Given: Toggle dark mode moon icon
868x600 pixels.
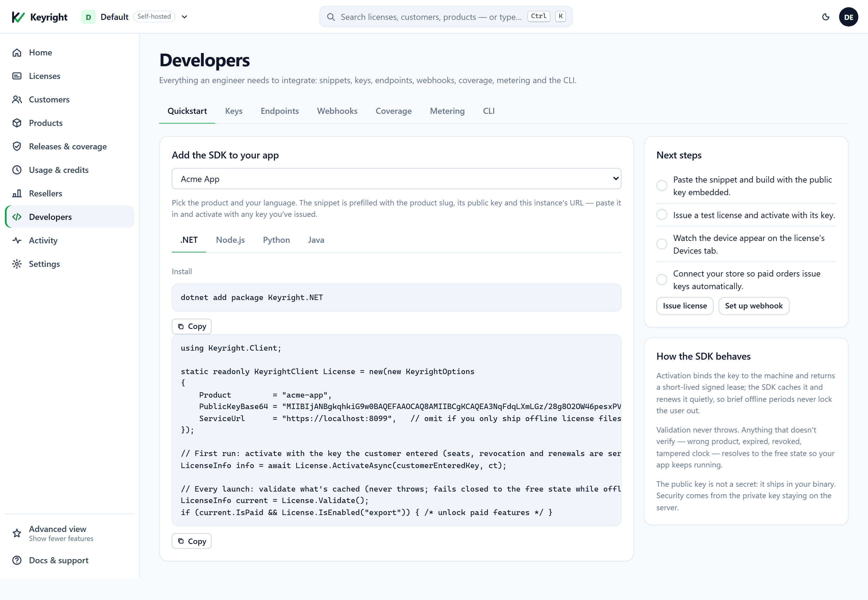Looking at the screenshot, I should click(826, 17).
